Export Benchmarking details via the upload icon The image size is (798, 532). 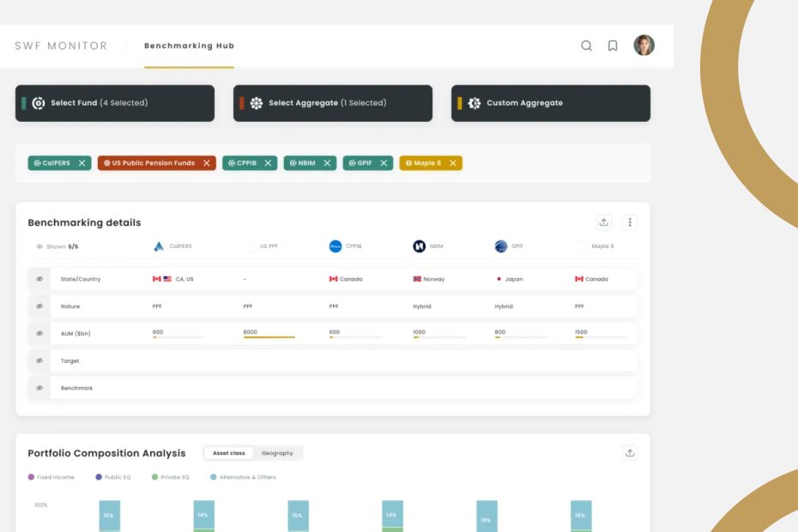(x=604, y=222)
